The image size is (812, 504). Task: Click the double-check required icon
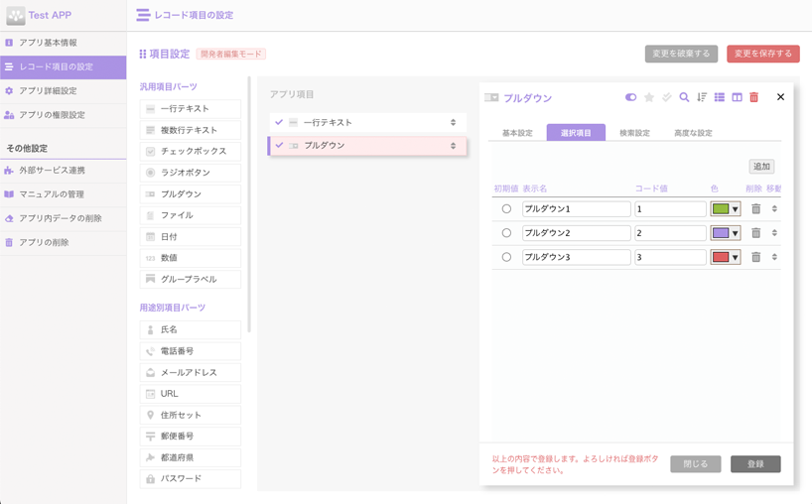[666, 97]
